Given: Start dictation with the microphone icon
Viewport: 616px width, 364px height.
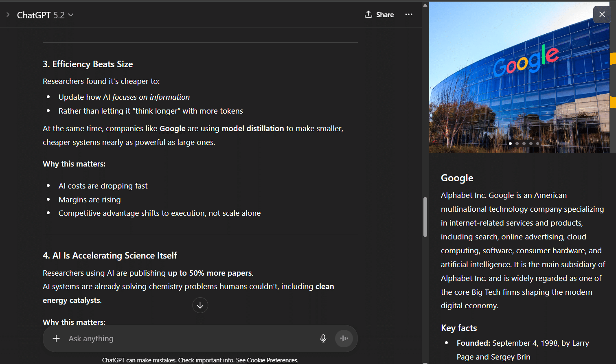Looking at the screenshot, I should pyautogui.click(x=323, y=338).
